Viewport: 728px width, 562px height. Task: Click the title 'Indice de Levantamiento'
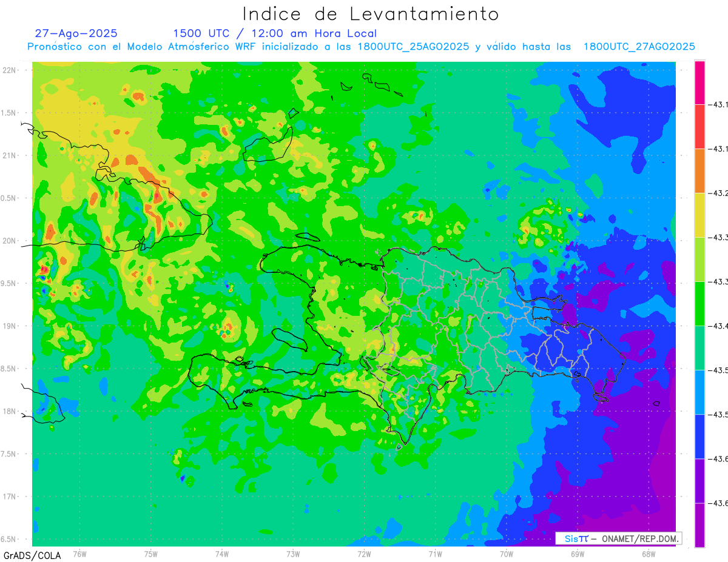(x=371, y=13)
